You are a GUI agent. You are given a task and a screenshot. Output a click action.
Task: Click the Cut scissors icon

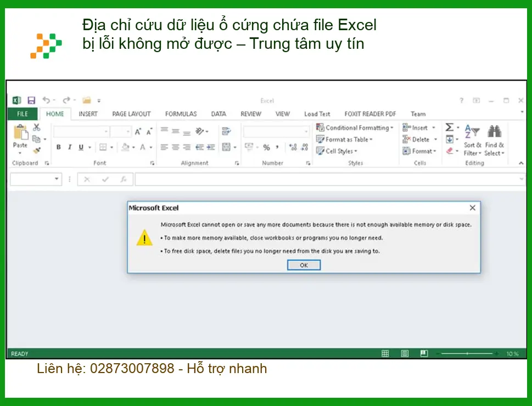tap(37, 127)
